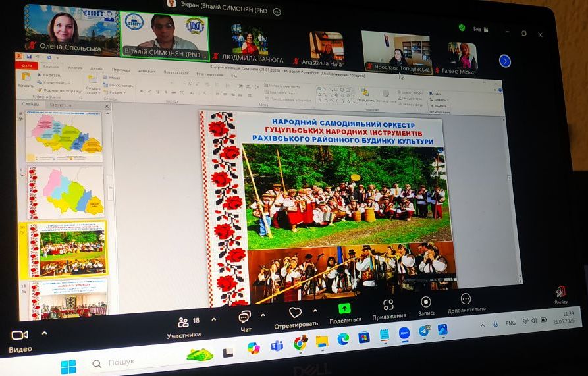Click the green Поделиться share button
Screen dimensions: 588x376
(344, 309)
